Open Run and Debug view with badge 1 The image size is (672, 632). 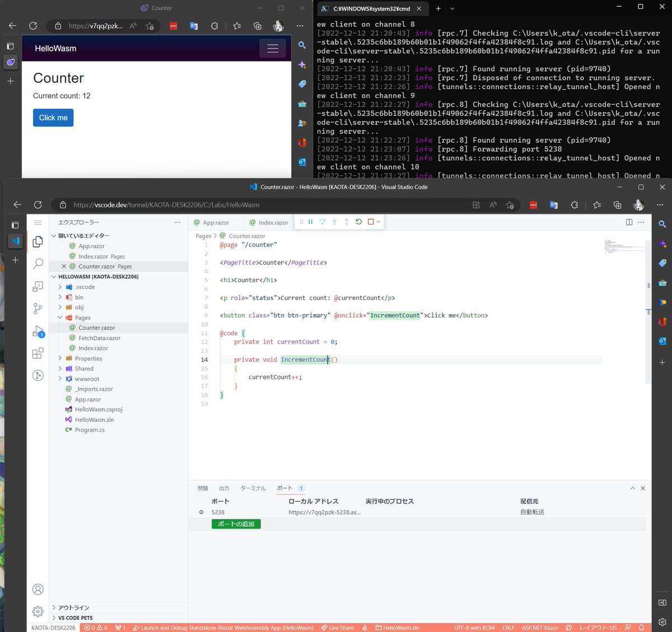(38, 331)
